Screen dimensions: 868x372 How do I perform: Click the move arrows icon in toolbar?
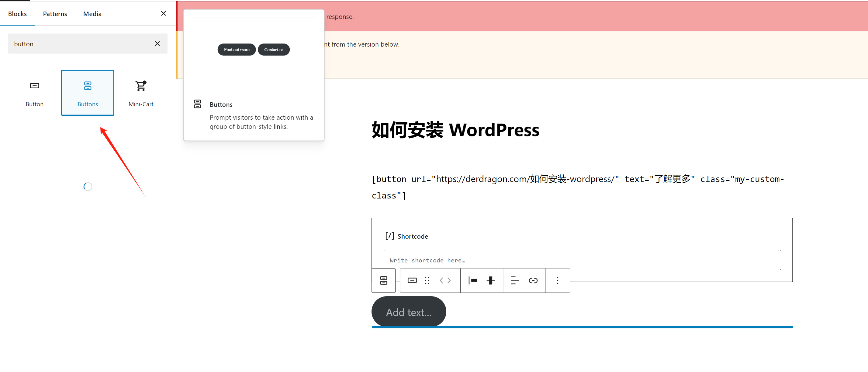point(445,280)
